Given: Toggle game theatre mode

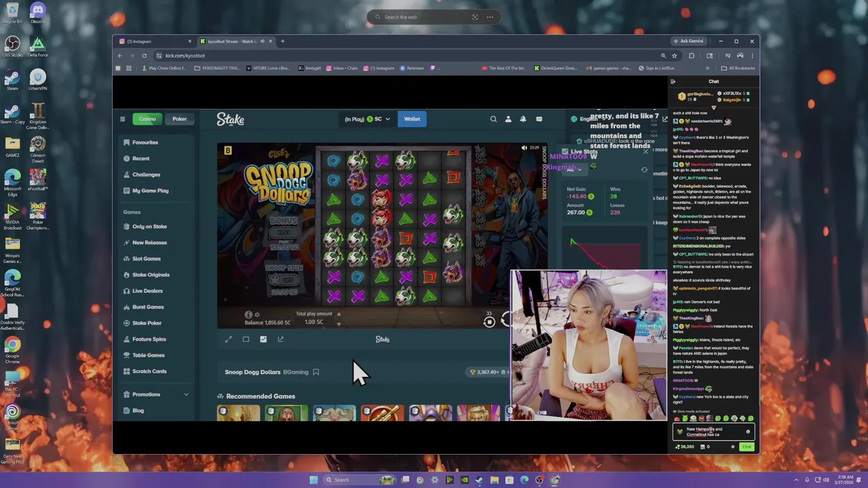Looking at the screenshot, I should click(x=246, y=340).
